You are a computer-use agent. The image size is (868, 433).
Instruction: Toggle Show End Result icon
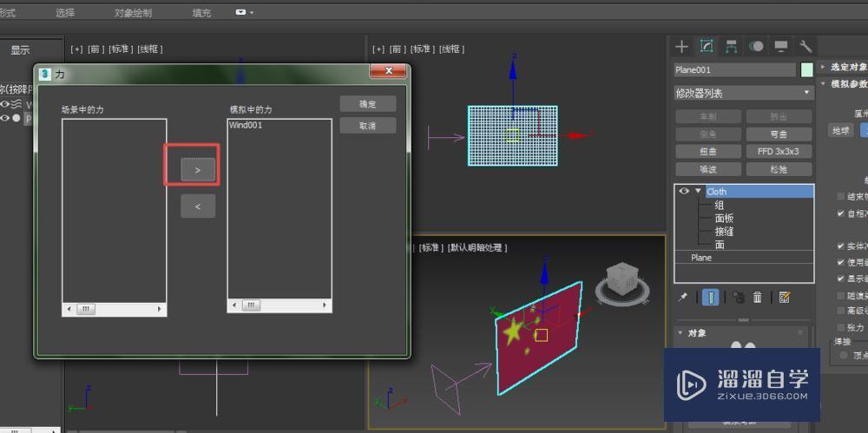click(x=710, y=298)
